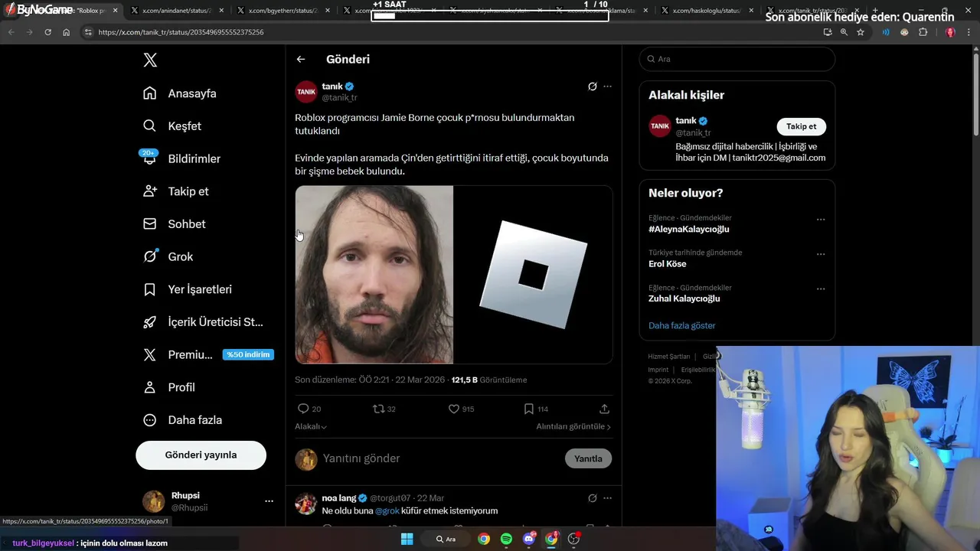Viewport: 980px width, 551px height.
Task: Click #AleynaKalaycıoğlu trending topic
Action: (x=688, y=229)
